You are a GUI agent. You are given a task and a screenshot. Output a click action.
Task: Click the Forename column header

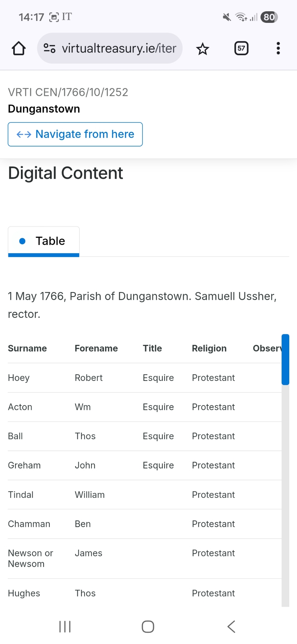(96, 348)
